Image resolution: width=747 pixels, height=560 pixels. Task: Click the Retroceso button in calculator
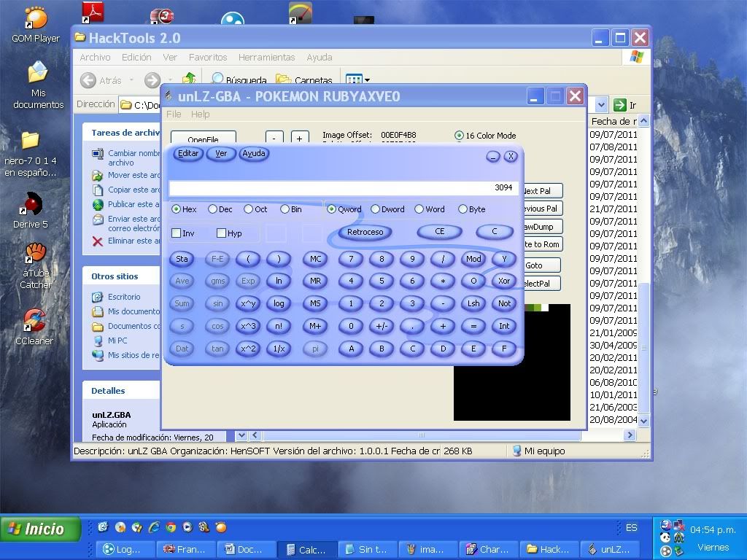coord(365,232)
